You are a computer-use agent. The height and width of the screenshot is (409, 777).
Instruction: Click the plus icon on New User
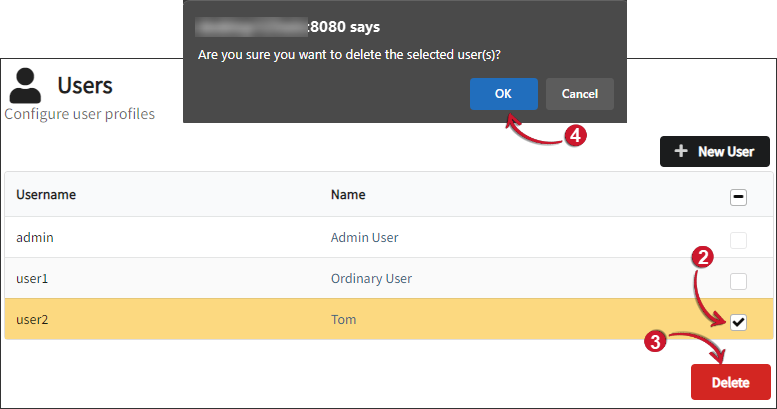coord(681,151)
